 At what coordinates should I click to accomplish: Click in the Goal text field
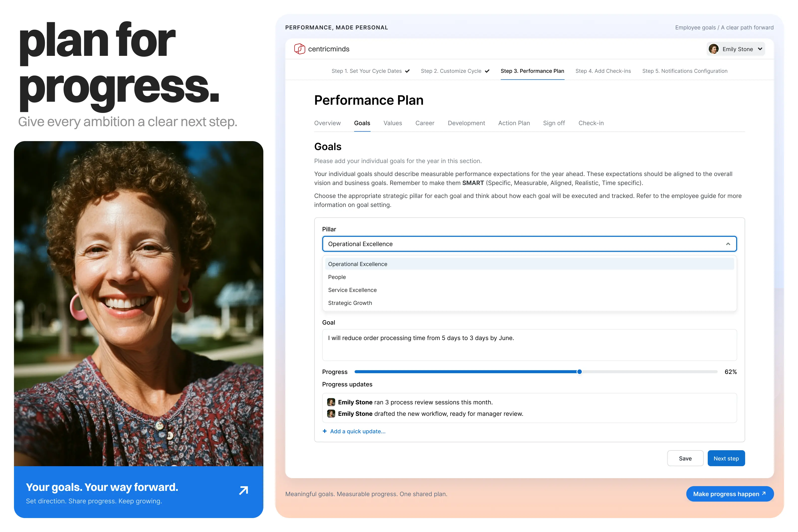pyautogui.click(x=529, y=345)
